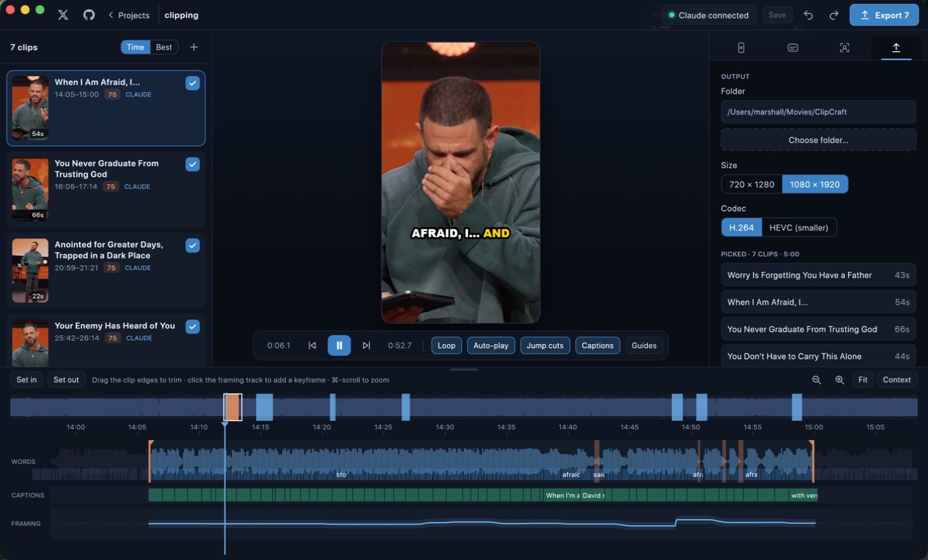
Task: Select 720 × 1280 output size
Action: point(752,184)
